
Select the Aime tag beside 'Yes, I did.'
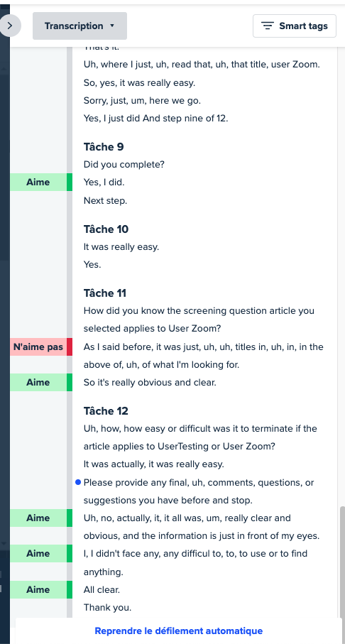pos(38,182)
